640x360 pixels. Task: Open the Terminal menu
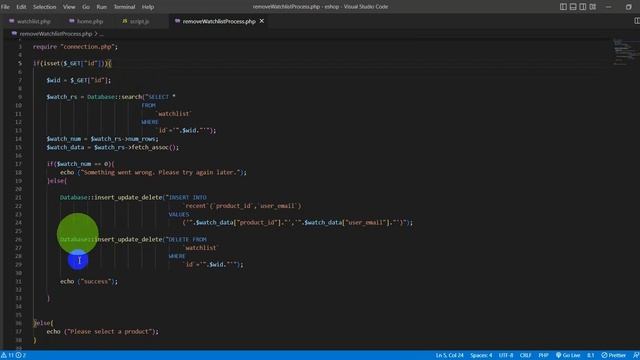[x=124, y=7]
